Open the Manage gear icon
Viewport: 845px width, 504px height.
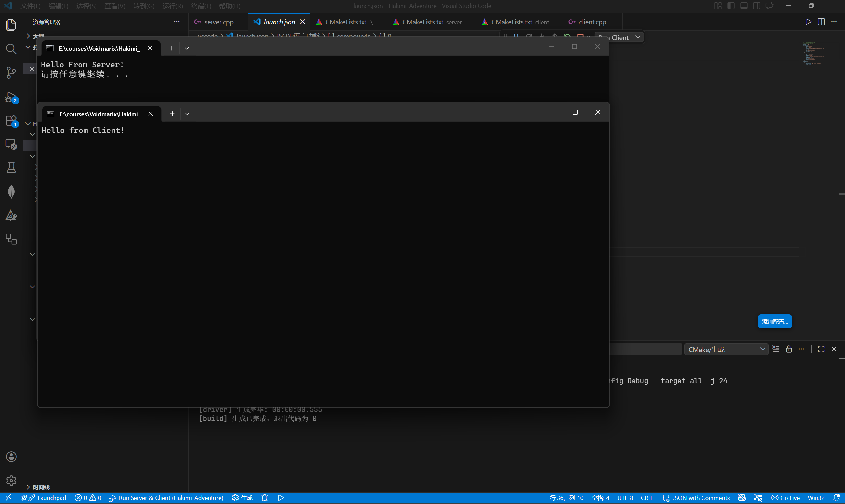pyautogui.click(x=11, y=480)
